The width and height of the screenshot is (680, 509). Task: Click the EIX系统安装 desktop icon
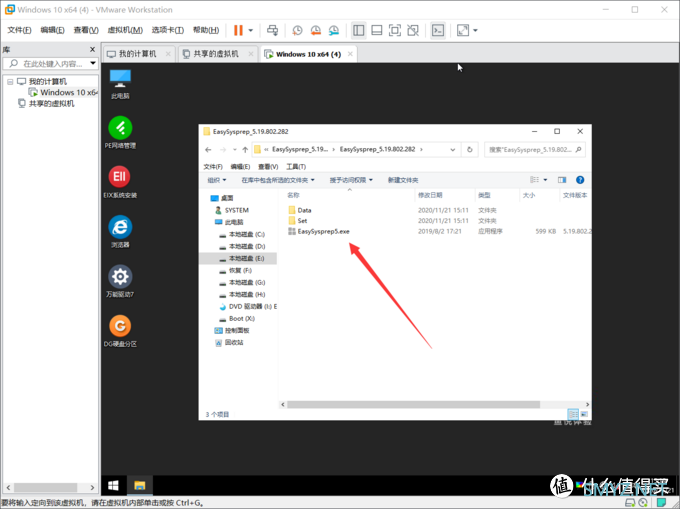click(120, 182)
